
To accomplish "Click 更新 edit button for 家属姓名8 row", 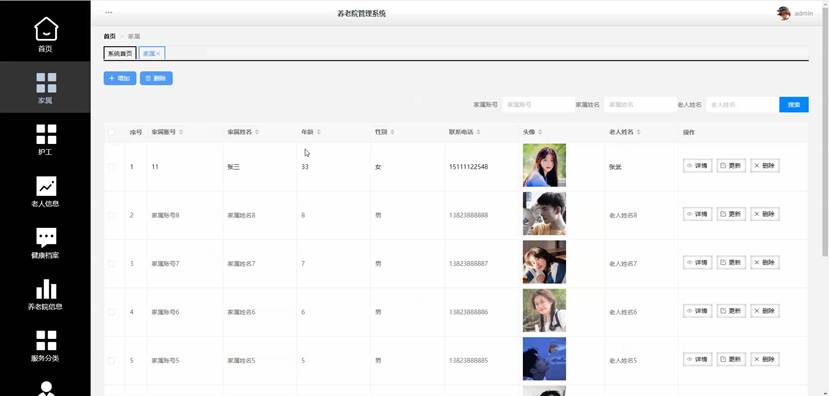I will 731,214.
